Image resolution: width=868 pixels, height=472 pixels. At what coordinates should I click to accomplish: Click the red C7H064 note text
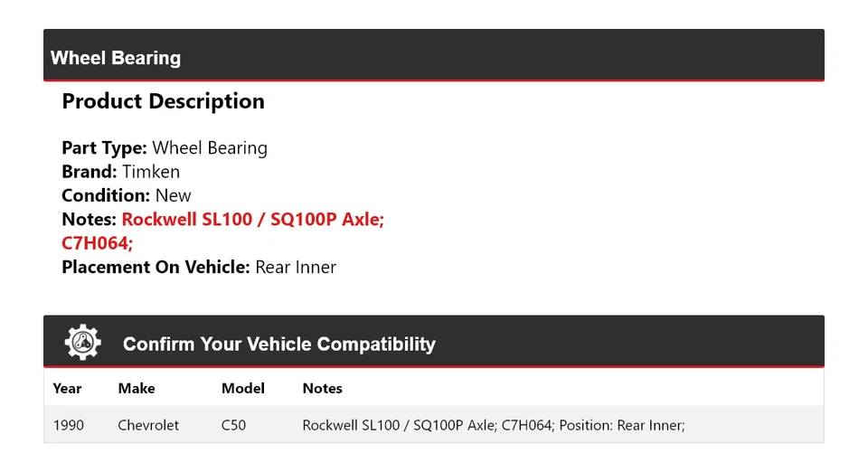pyautogui.click(x=98, y=243)
